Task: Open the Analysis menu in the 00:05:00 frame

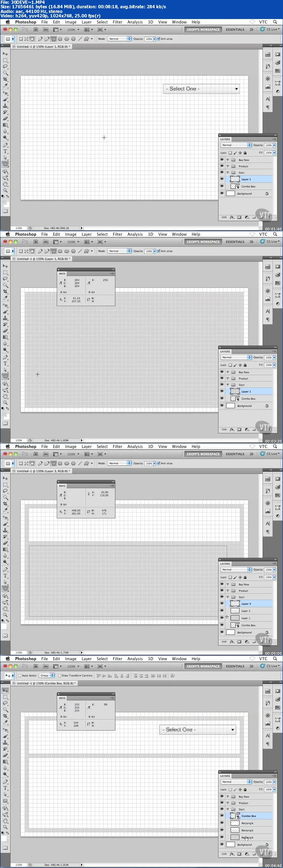Action: tap(135, 447)
